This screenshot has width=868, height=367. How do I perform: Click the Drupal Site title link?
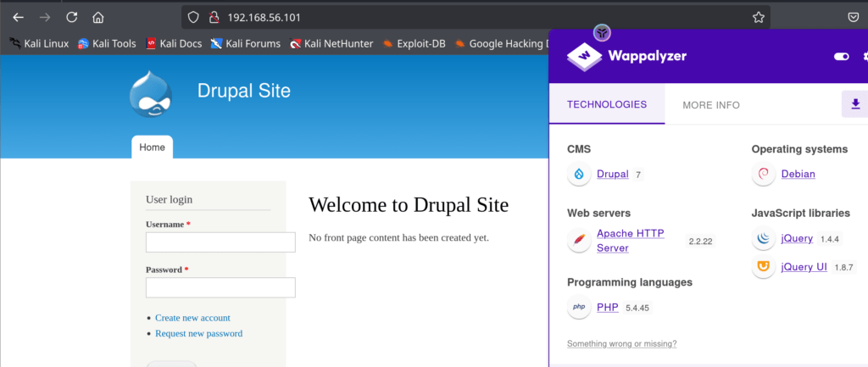click(244, 91)
